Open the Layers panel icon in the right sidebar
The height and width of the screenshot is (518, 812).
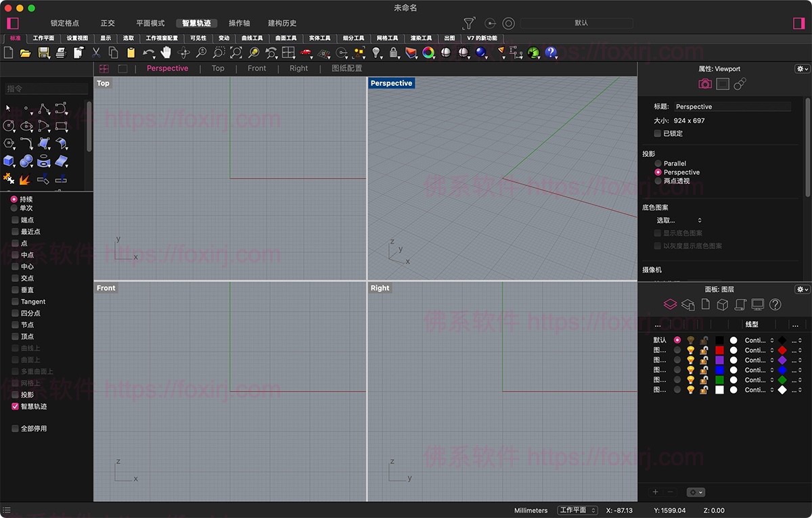tap(671, 304)
